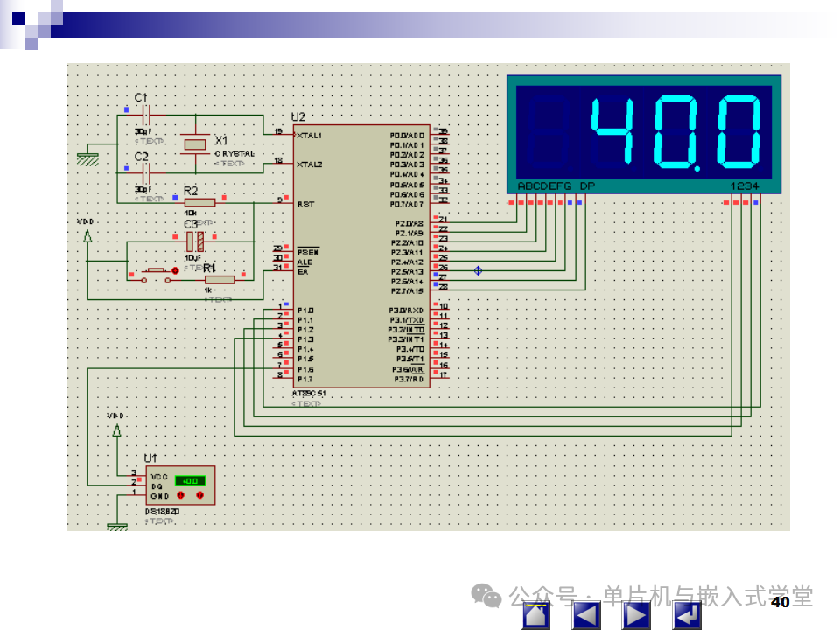This screenshot has height=630, width=840.
Task: Click the DS18B20 green LCD temperature readout
Action: (x=190, y=481)
